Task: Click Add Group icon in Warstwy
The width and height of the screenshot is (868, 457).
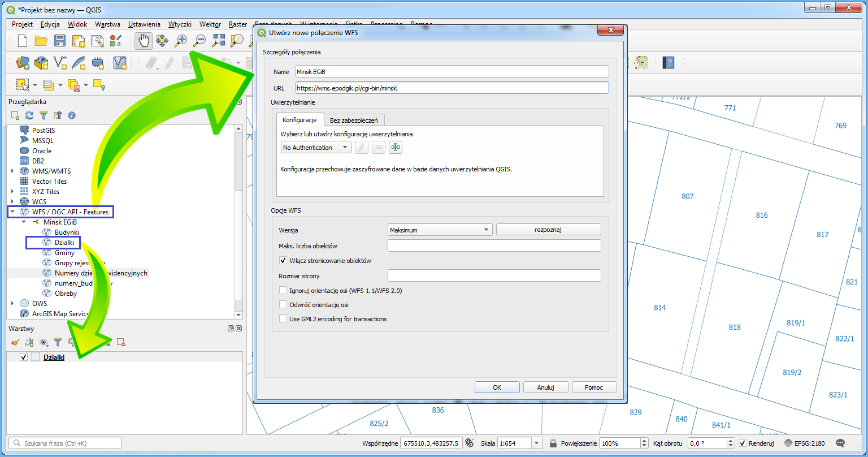Action: pos(29,342)
